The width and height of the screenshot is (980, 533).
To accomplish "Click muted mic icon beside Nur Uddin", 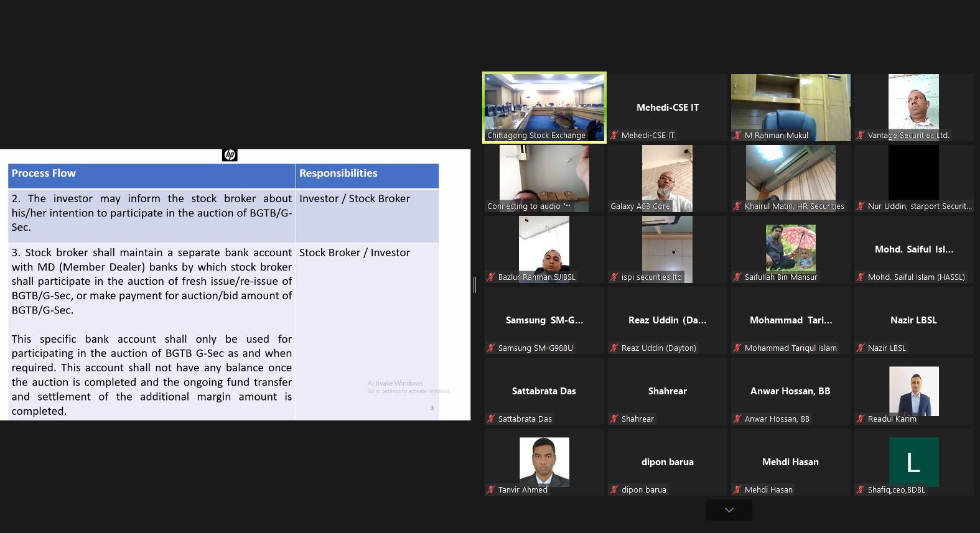I will click(x=861, y=206).
